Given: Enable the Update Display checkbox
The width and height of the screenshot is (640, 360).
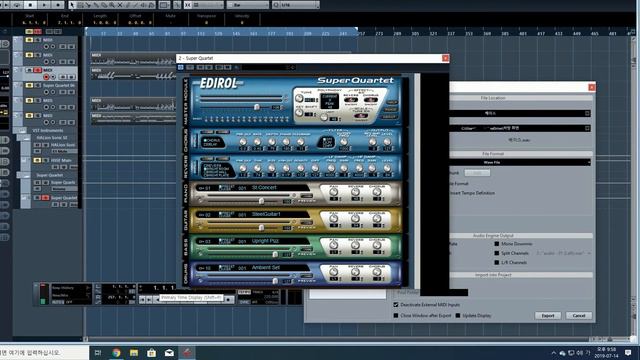Looking at the screenshot, I should pyautogui.click(x=458, y=316).
